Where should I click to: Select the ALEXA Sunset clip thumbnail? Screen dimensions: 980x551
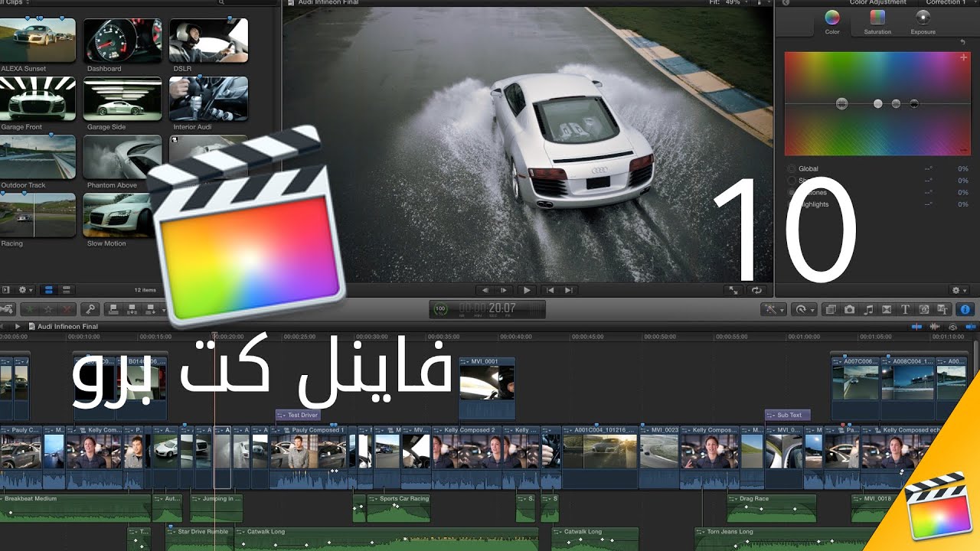click(x=38, y=40)
